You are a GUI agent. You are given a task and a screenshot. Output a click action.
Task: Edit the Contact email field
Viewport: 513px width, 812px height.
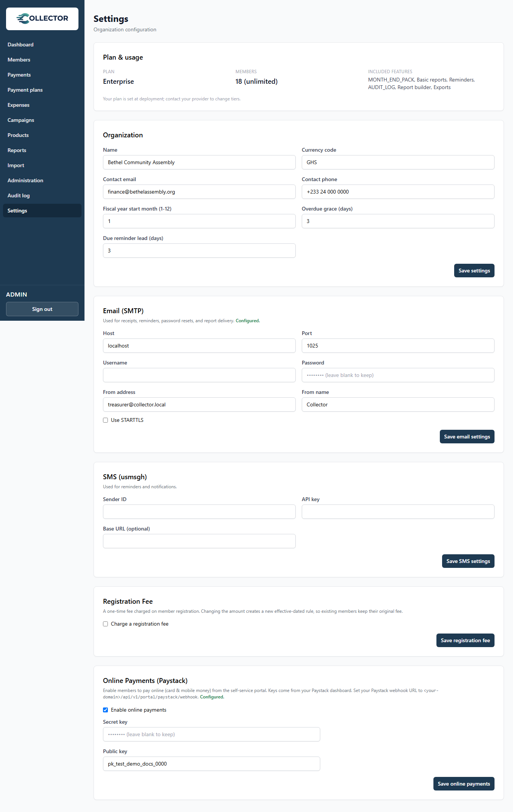199,192
